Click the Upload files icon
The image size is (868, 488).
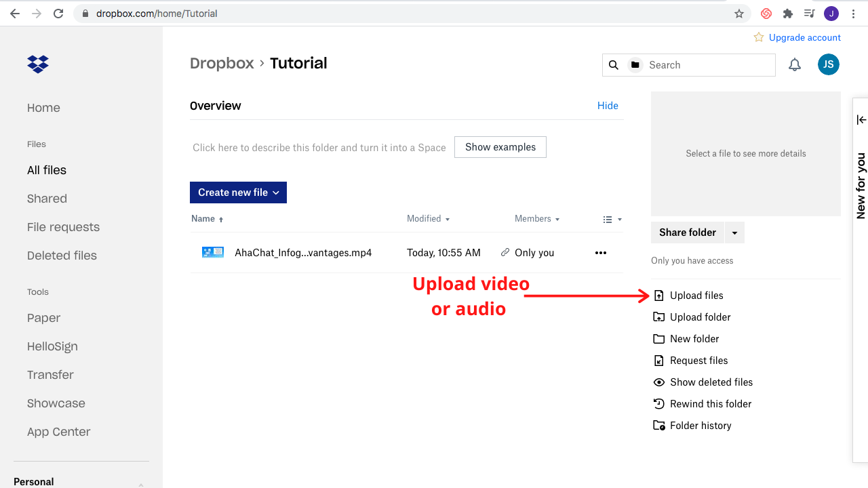click(x=658, y=296)
